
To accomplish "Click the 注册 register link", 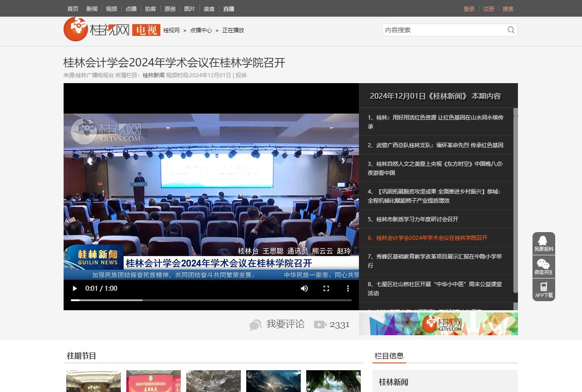I will pyautogui.click(x=488, y=9).
